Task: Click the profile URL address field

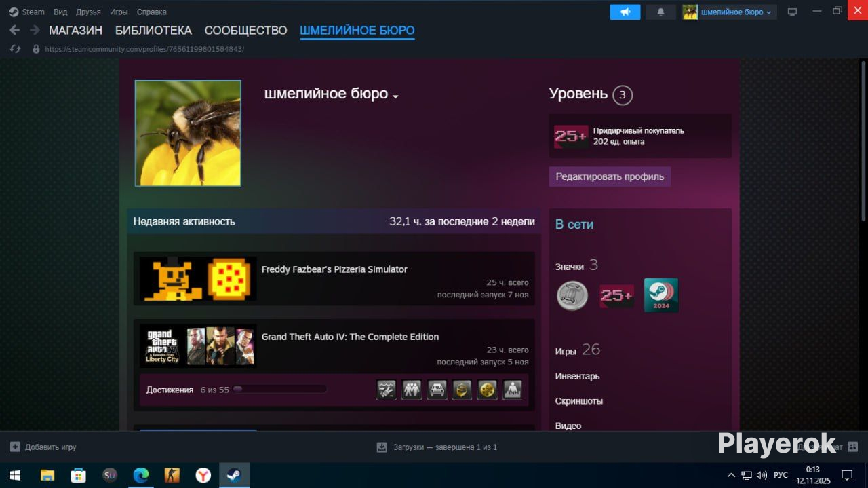Action: pos(144,49)
